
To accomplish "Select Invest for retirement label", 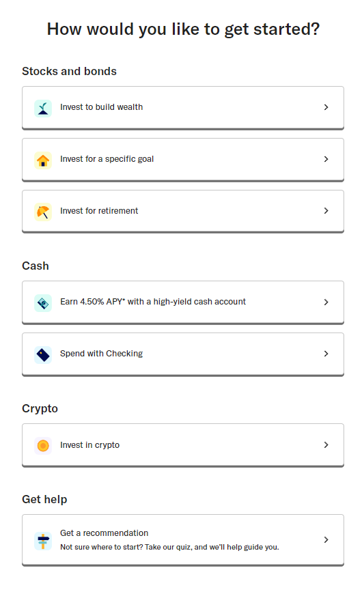I will (99, 210).
